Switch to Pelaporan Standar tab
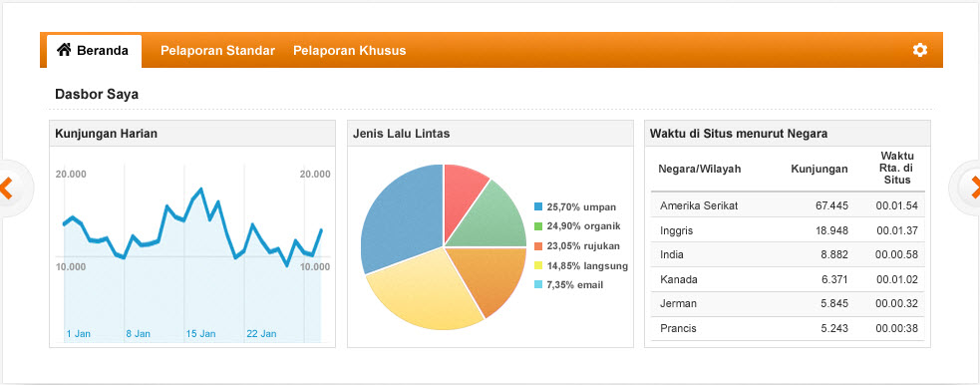This screenshot has height=385, width=980. coord(217,51)
